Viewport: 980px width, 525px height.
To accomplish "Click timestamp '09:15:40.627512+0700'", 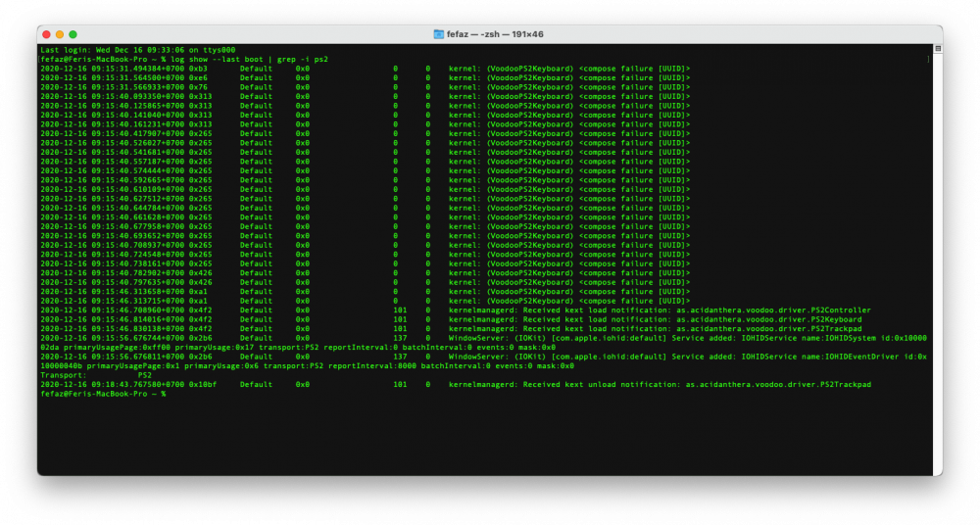I will pyautogui.click(x=138, y=199).
